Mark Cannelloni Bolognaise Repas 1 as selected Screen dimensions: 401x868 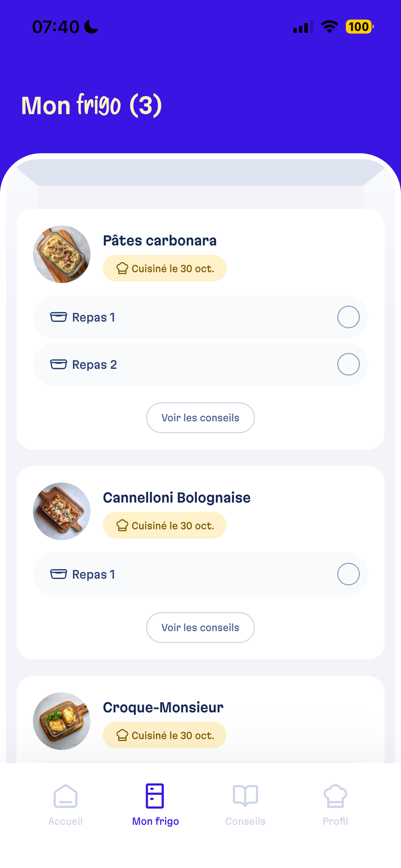(348, 574)
